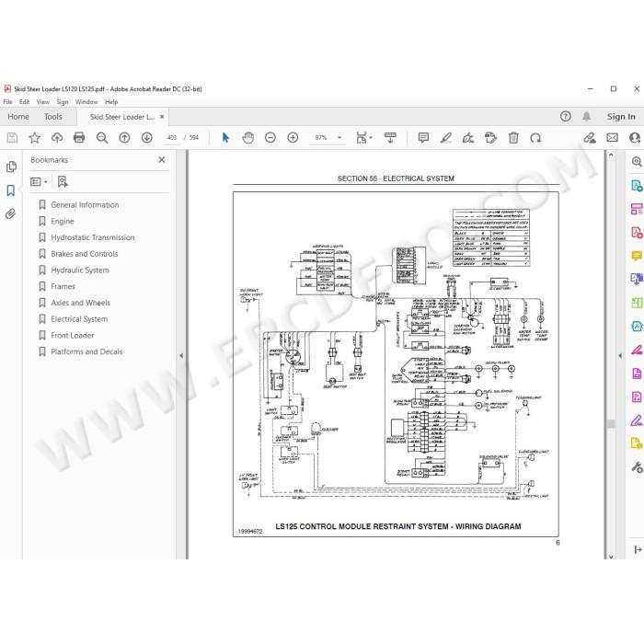Viewport: 644px width, 644px height.
Task: Expand the right tools pane arrow
Action: pyautogui.click(x=620, y=356)
